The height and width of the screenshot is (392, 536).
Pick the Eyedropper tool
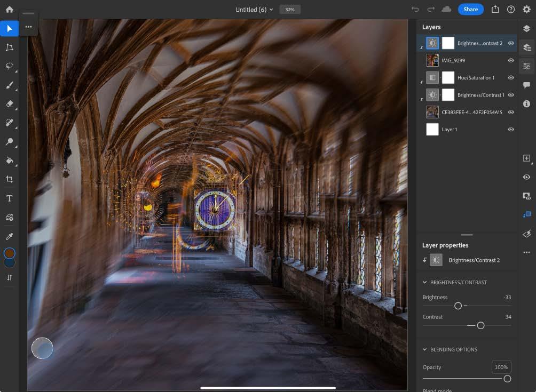click(9, 236)
